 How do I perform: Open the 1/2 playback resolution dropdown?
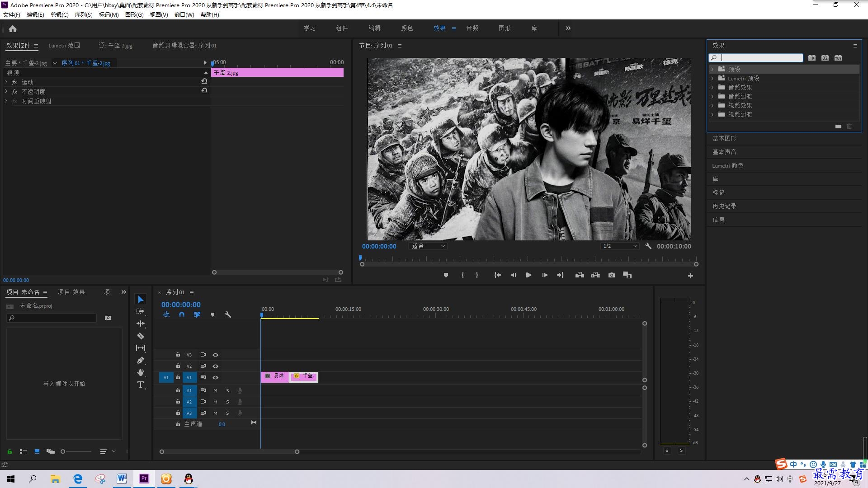(620, 246)
